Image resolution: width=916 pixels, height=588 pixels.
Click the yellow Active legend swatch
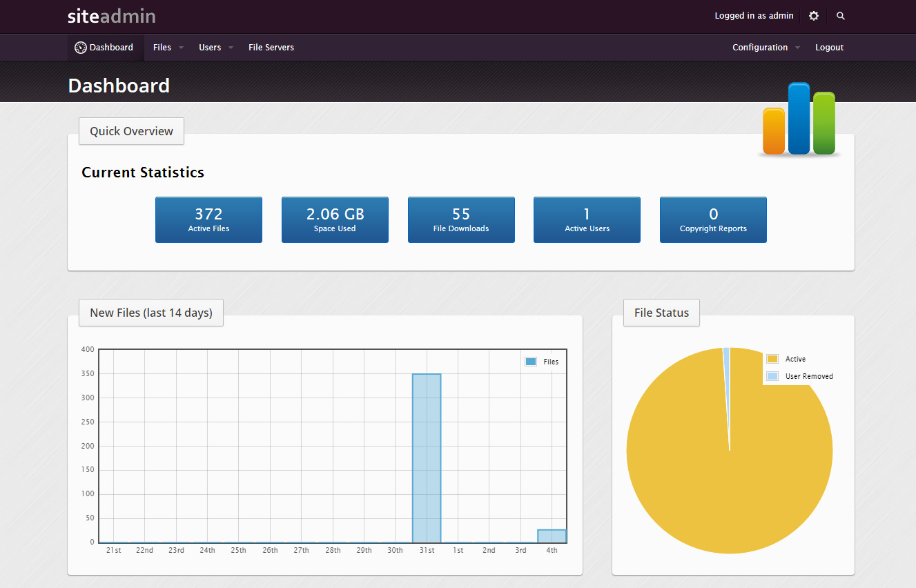[x=774, y=359]
